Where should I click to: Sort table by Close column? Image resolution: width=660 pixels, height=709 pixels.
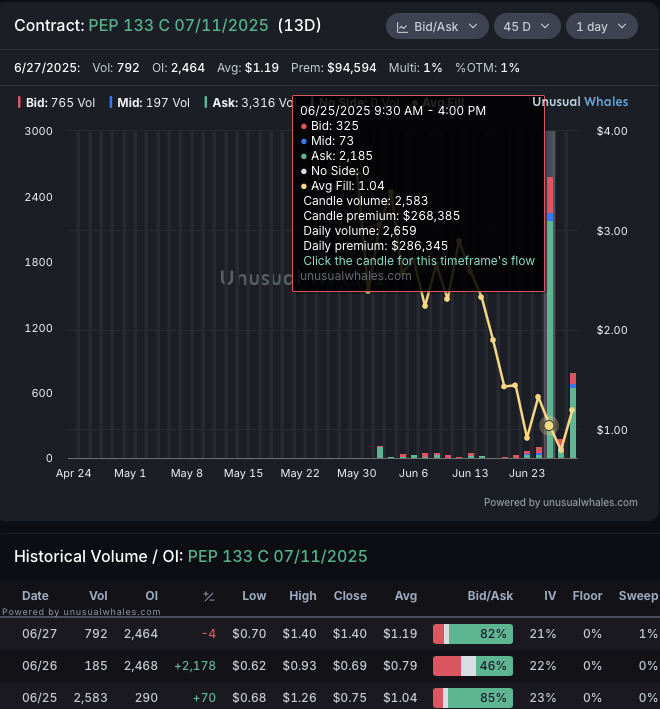click(x=350, y=596)
